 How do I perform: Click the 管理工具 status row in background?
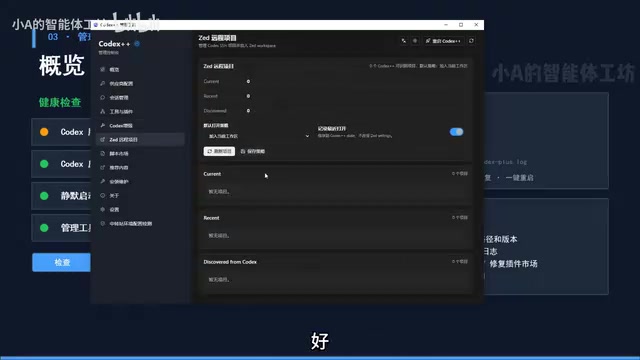point(61,228)
